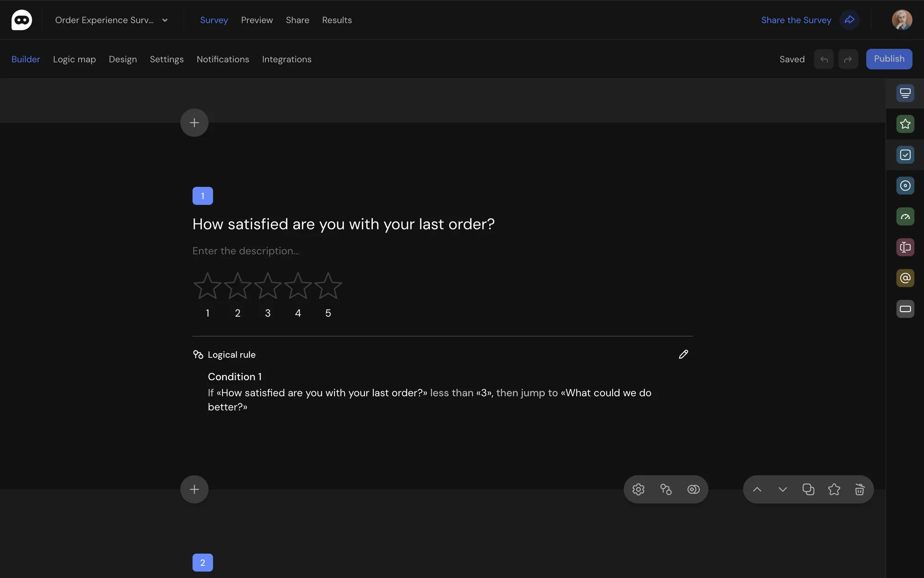Image resolution: width=924 pixels, height=578 pixels.
Task: Delete the question with trash icon
Action: [859, 489]
